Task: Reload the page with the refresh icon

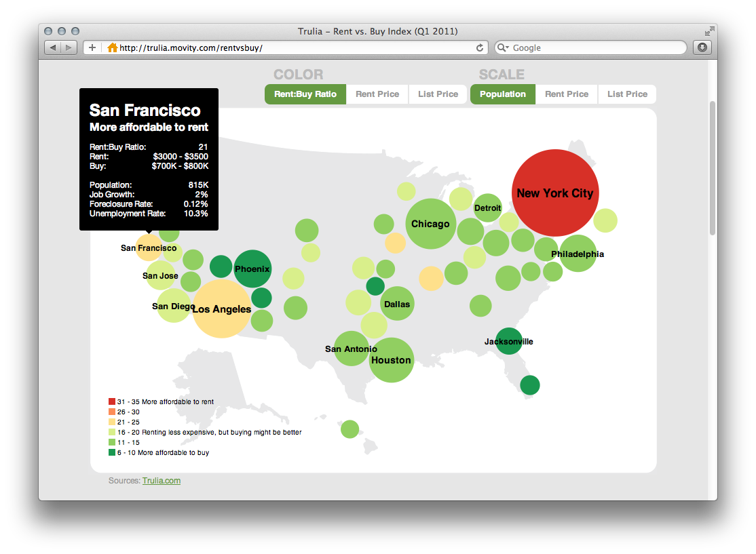Action: click(480, 47)
